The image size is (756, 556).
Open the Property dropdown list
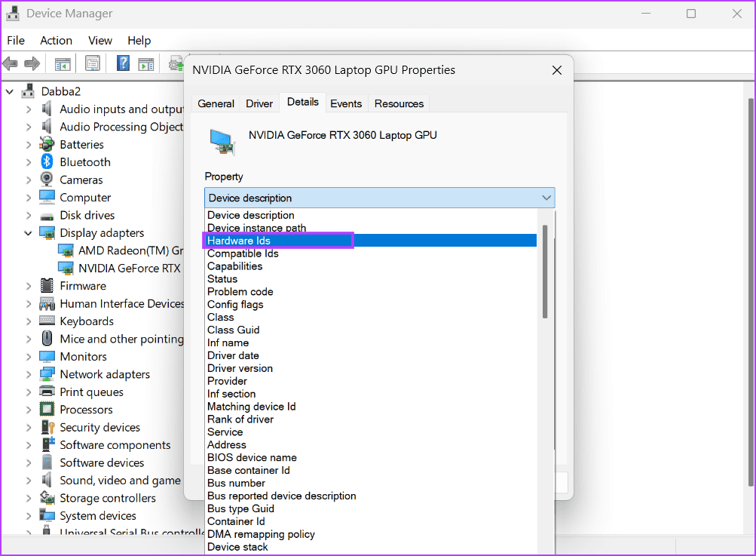coord(547,197)
